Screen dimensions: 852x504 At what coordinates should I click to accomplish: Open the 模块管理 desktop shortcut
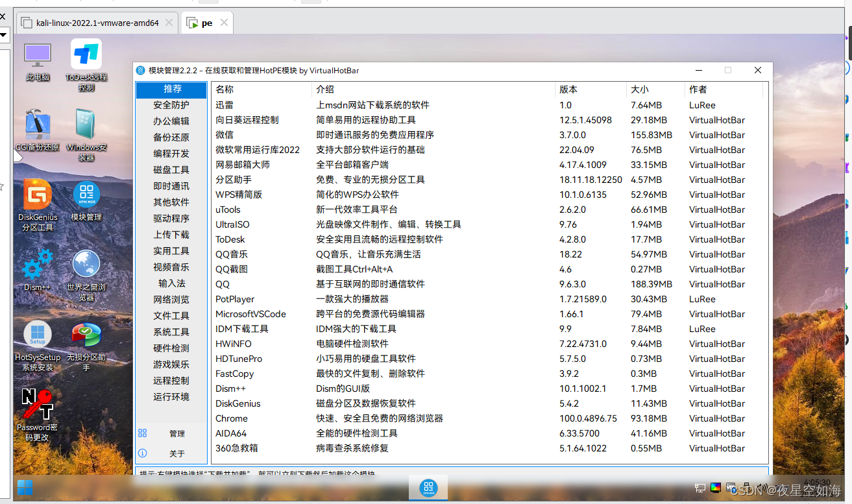point(86,201)
